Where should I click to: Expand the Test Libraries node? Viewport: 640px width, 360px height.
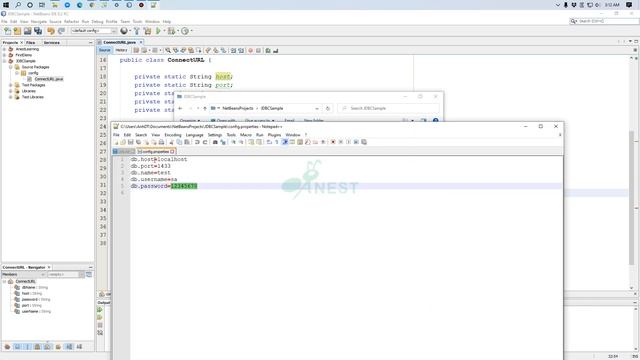(x=11, y=97)
